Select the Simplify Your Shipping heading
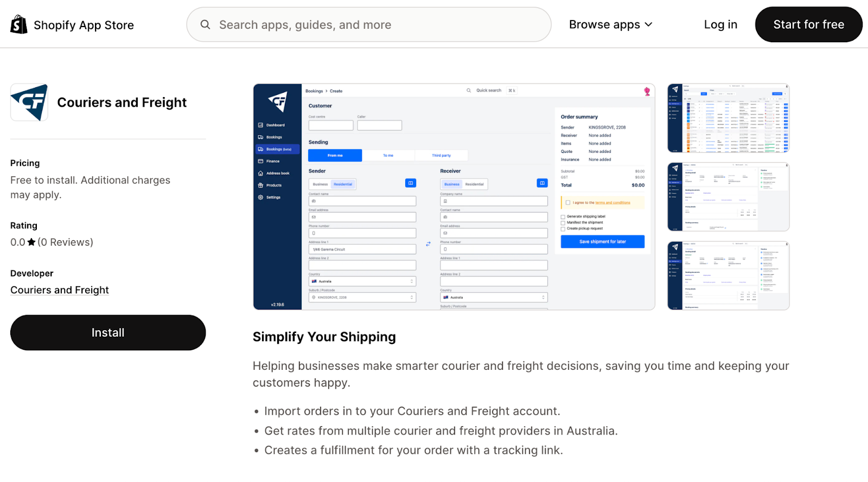The height and width of the screenshot is (482, 868). tap(324, 337)
